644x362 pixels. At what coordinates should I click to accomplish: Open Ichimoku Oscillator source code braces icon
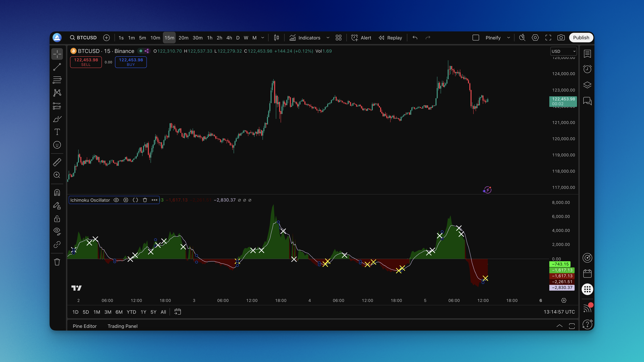(135, 200)
